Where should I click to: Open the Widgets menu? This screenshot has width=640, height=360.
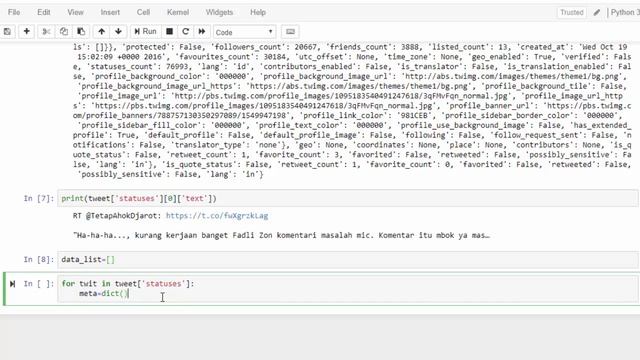[x=219, y=12]
